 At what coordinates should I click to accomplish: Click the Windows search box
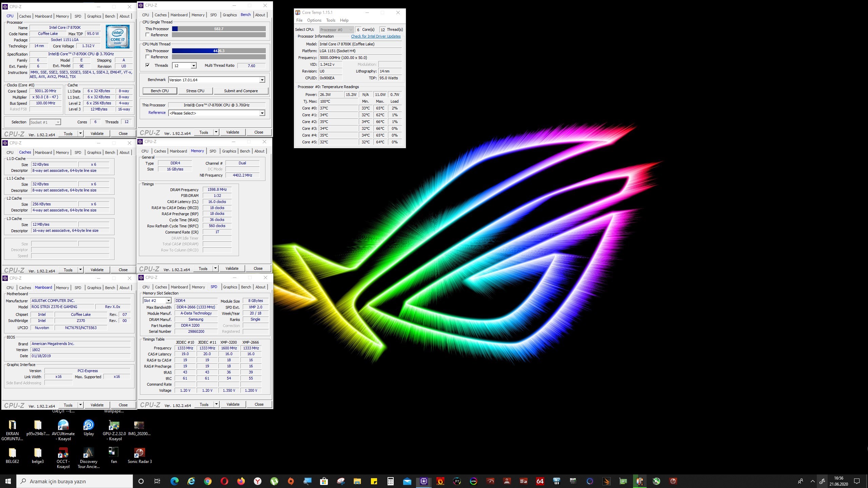pyautogui.click(x=75, y=481)
